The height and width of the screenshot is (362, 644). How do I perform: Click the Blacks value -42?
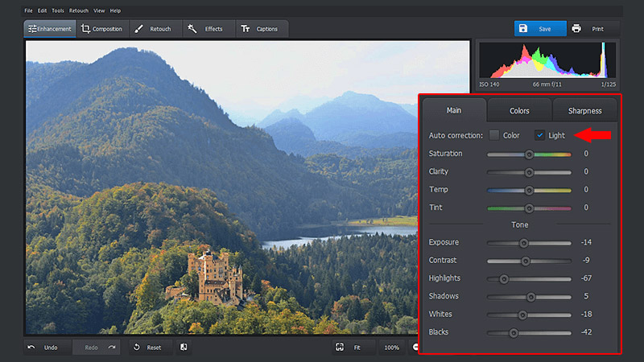click(x=586, y=332)
